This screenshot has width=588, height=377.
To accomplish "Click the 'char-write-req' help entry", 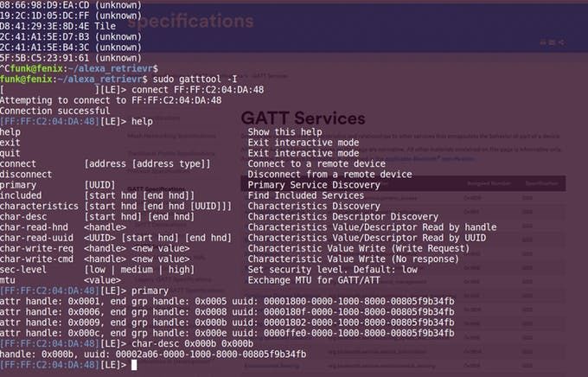I will pos(36,248).
